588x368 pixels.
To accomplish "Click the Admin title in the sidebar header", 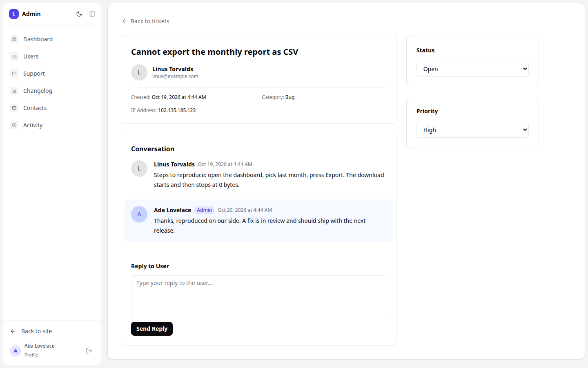I will click(31, 14).
